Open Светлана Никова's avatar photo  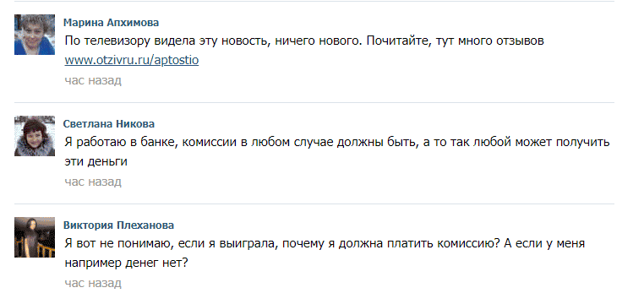[35, 136]
